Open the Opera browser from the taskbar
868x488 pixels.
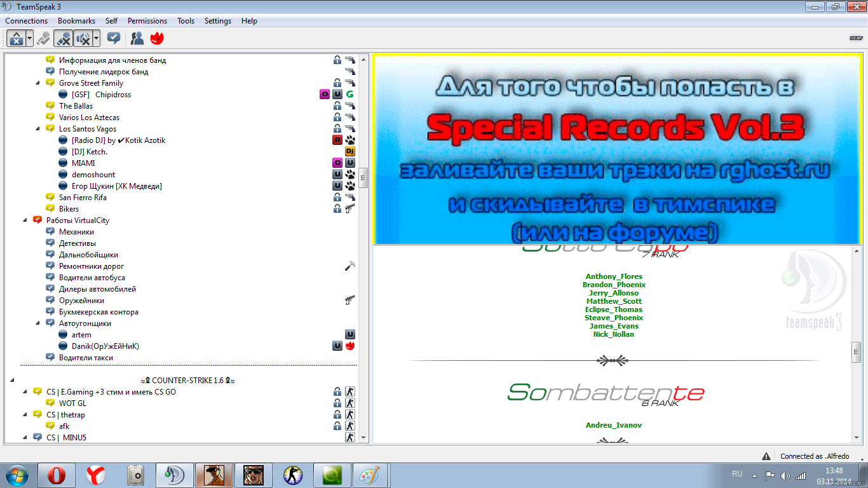(57, 475)
